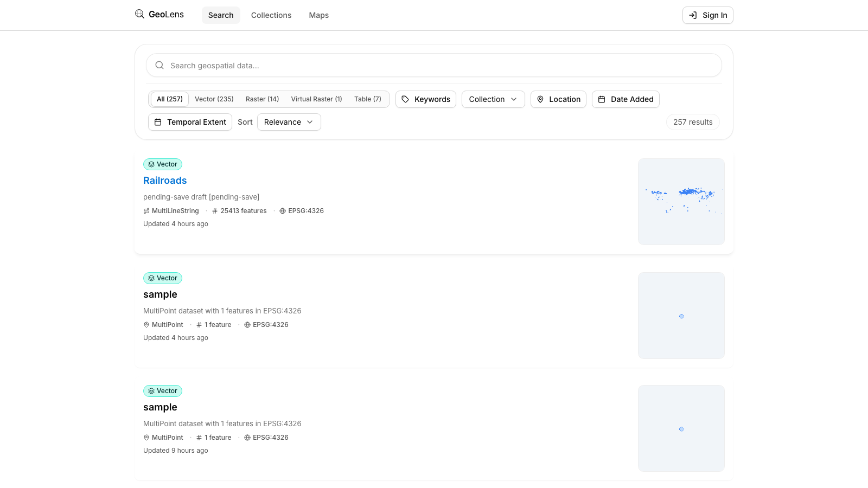Click the pin icon on the Location filter

click(540, 99)
